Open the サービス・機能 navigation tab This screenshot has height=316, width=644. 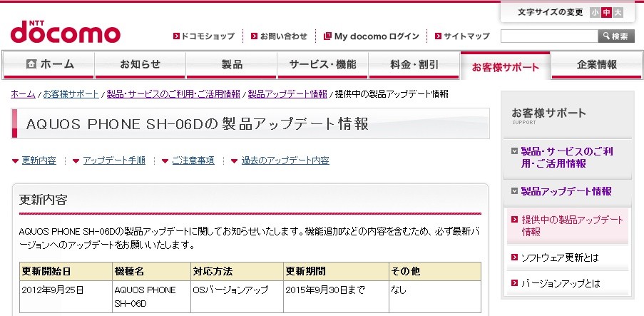point(322,64)
